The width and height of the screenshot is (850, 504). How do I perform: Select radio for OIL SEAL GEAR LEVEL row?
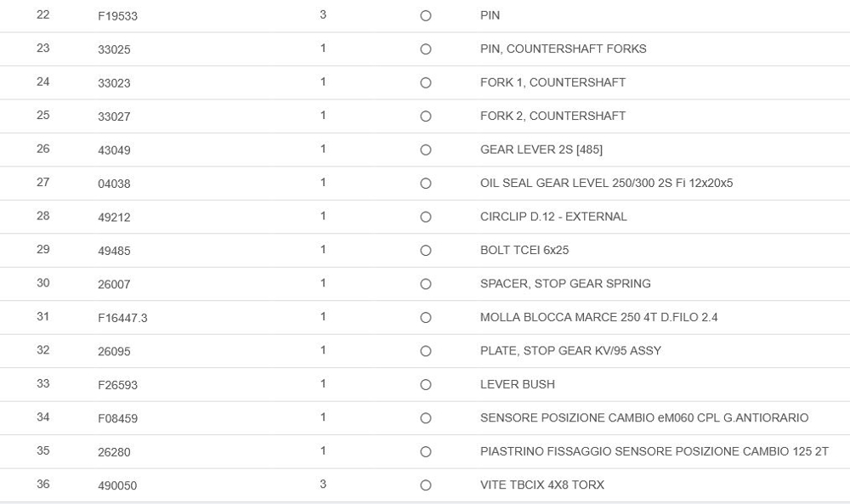point(426,184)
